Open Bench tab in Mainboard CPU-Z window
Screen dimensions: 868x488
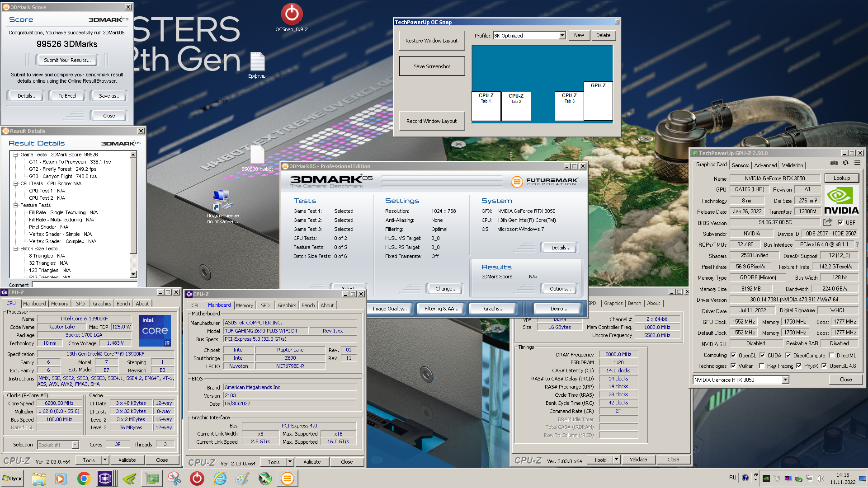pos(308,305)
